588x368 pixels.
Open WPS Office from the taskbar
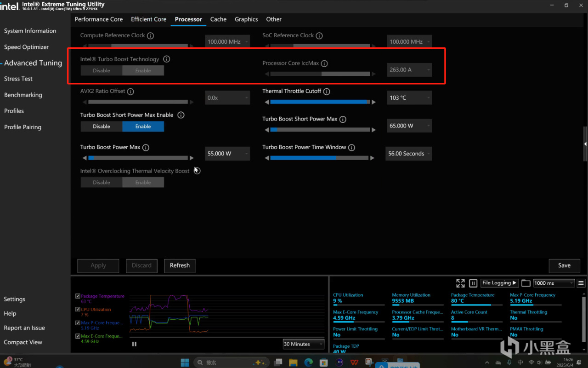click(354, 362)
